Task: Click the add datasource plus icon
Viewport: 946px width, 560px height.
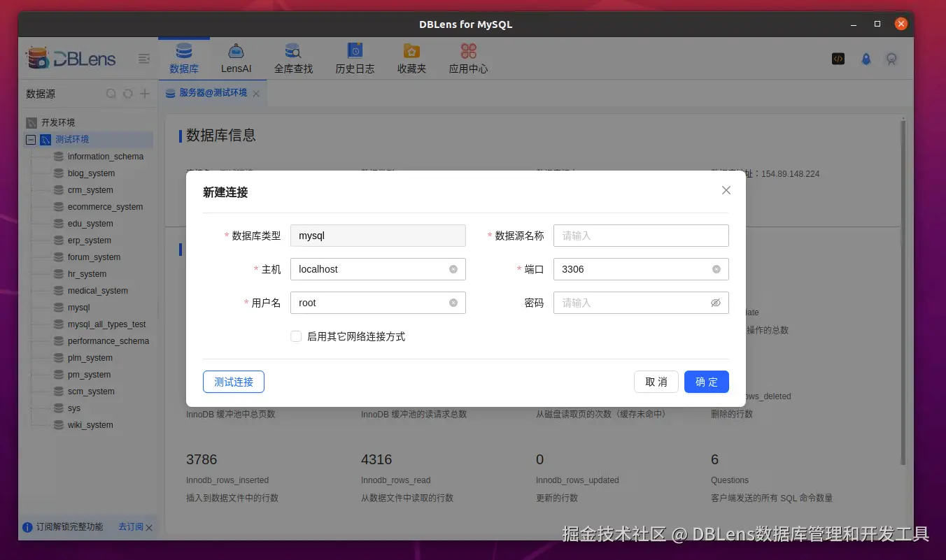Action: [x=145, y=93]
